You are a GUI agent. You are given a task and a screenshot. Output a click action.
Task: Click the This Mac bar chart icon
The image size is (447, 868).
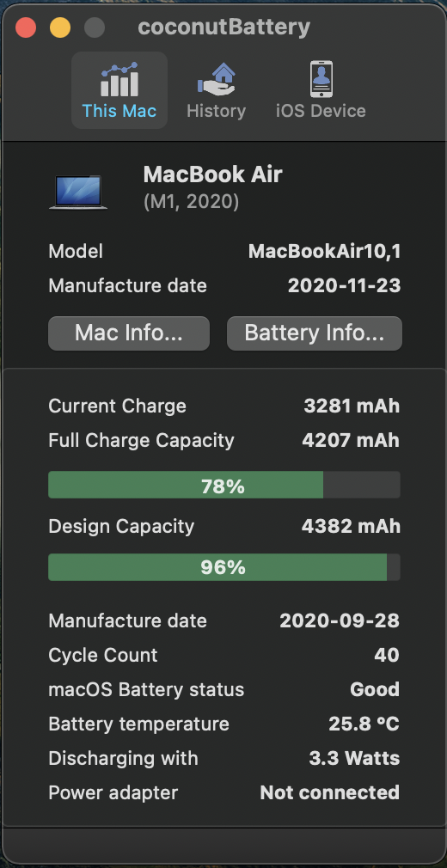[119, 80]
